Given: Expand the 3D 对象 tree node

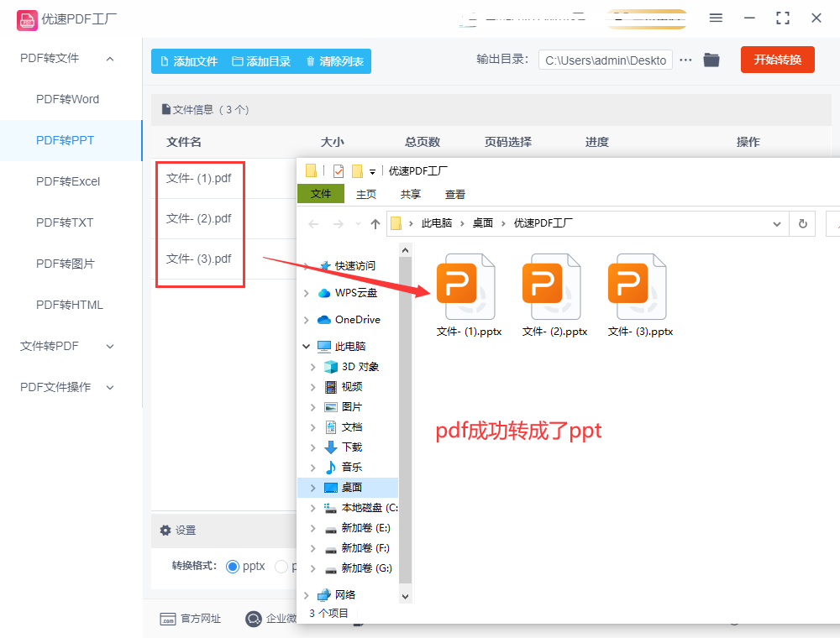Looking at the screenshot, I should (x=312, y=367).
